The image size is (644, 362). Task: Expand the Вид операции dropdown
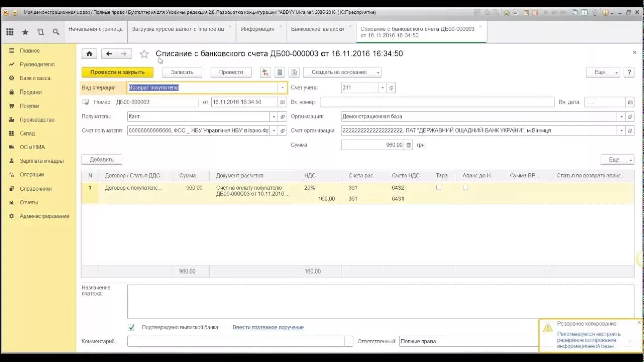282,88
